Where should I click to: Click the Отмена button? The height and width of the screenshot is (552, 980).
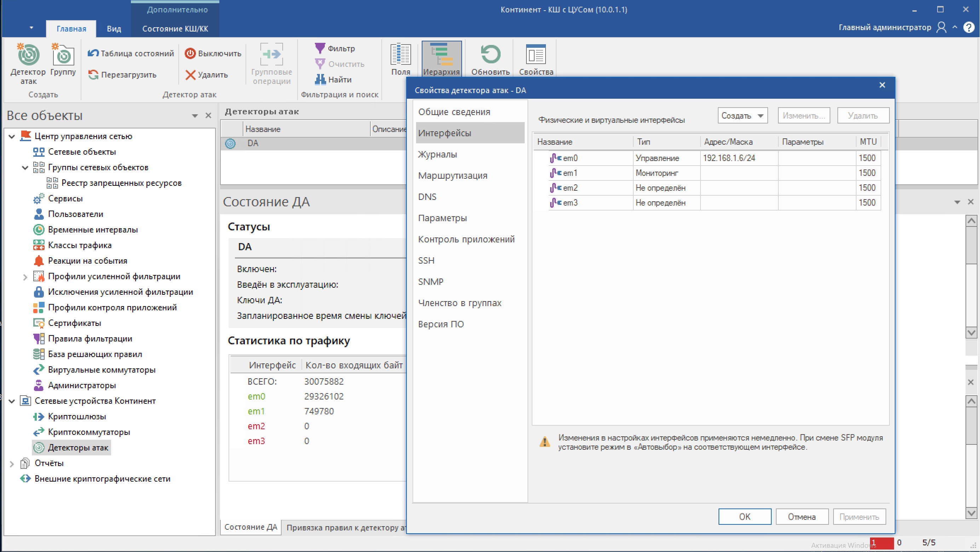pos(802,517)
